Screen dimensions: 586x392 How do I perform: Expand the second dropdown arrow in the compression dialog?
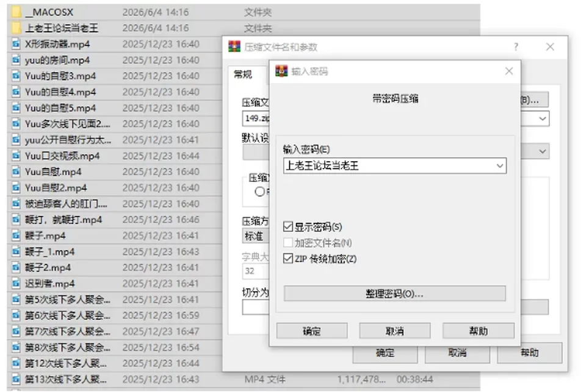click(542, 151)
